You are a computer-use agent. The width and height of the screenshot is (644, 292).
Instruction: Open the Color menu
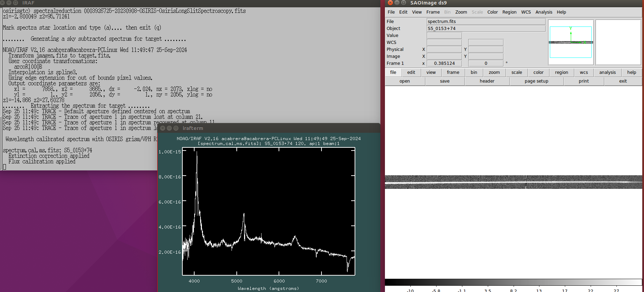click(x=492, y=12)
